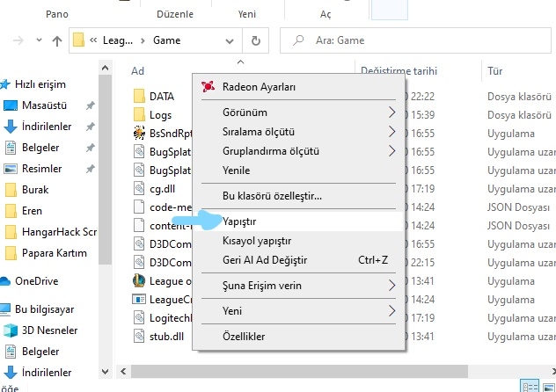This screenshot has height=392, width=556.
Task: Open Eren folder in sidebar
Action: (24, 211)
